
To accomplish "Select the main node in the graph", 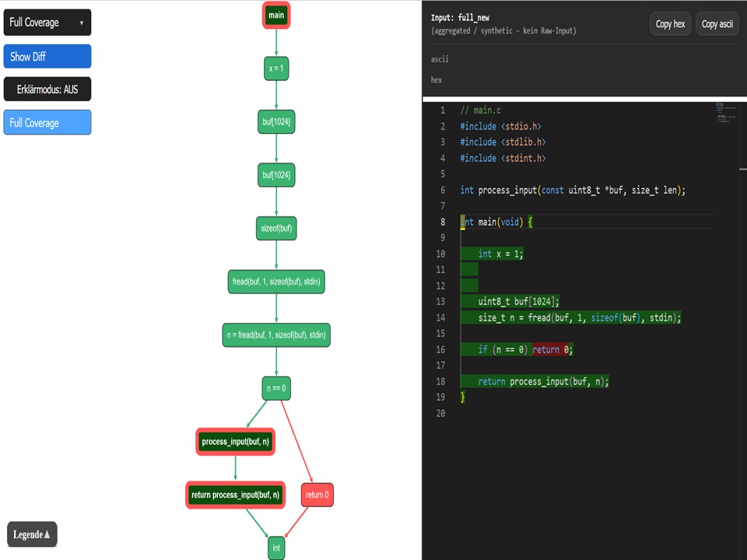I will click(276, 16).
